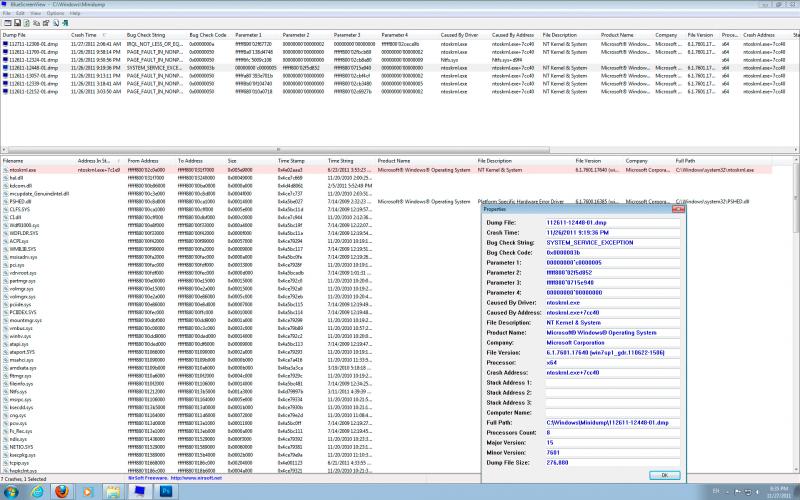Click the file icon beside hal.dll
Image resolution: width=800 pixels, height=500 pixels.
click(x=6, y=178)
